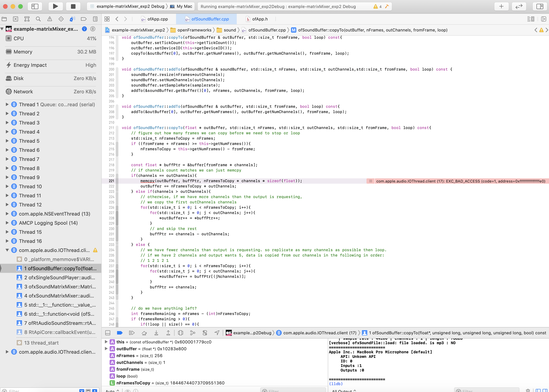Expand Thread 5 disclosure triangle
549x392 pixels.
click(7, 141)
